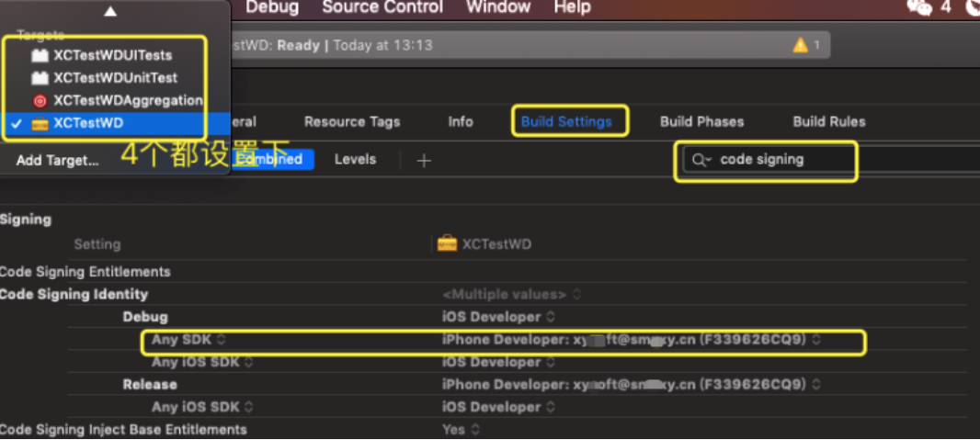Click Code Signing Inject Base Entitlements label
The height and width of the screenshot is (440, 980).
(x=123, y=429)
